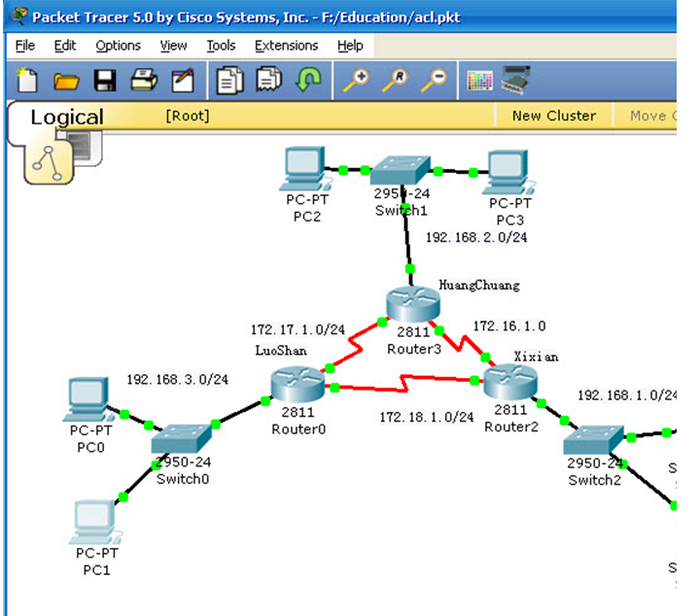This screenshot has width=700, height=616.
Task: Open the Extensions menu
Action: 286,46
